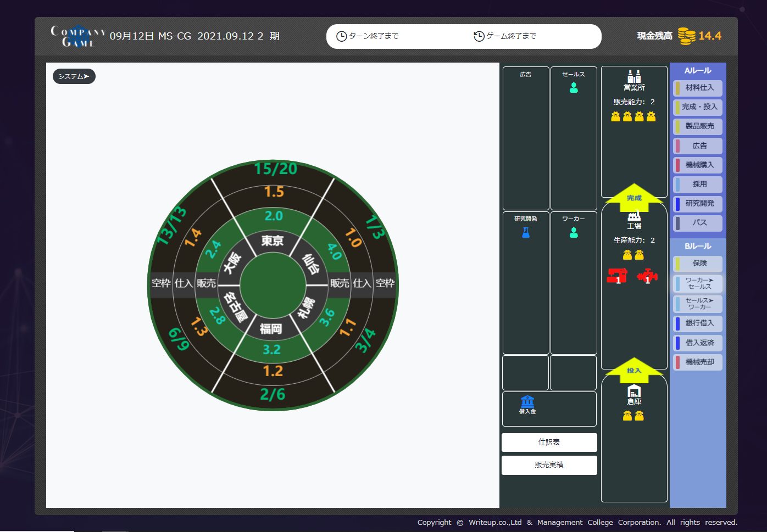Select 研究開発 action button

698,204
